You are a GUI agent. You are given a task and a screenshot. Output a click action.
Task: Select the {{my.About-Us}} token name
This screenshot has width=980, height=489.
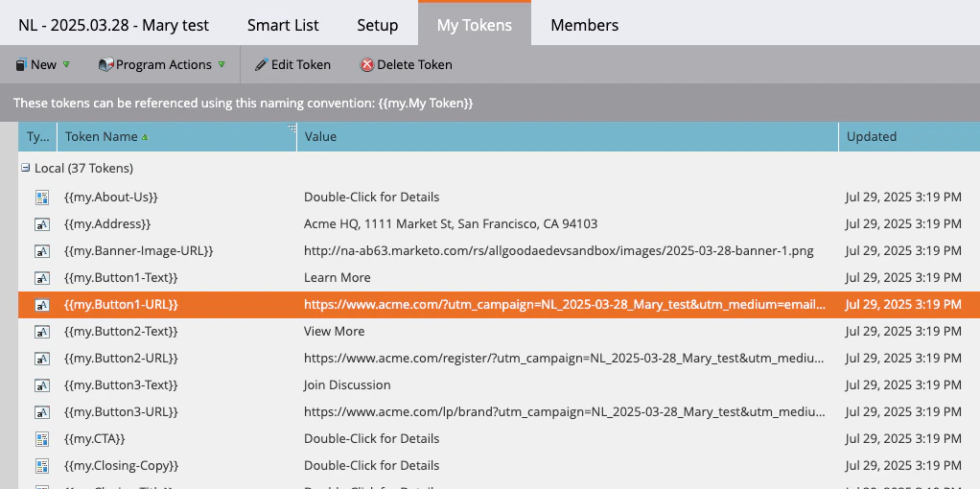(110, 197)
